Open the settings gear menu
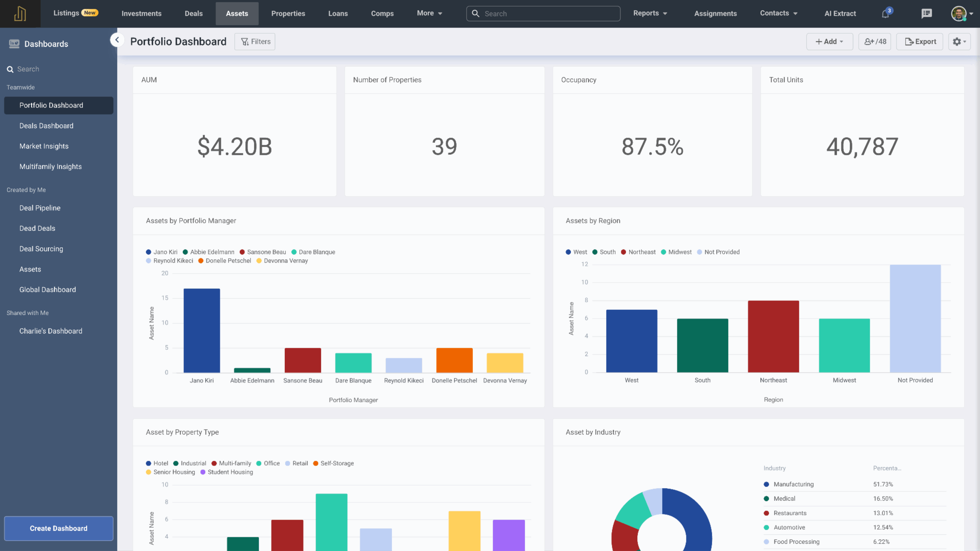 tap(959, 41)
